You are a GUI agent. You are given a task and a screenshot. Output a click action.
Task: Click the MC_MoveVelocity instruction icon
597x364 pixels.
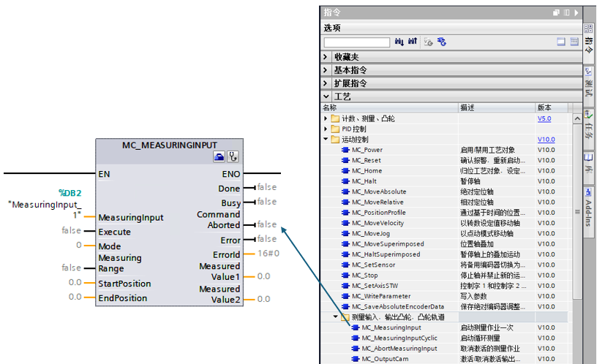pyautogui.click(x=345, y=223)
